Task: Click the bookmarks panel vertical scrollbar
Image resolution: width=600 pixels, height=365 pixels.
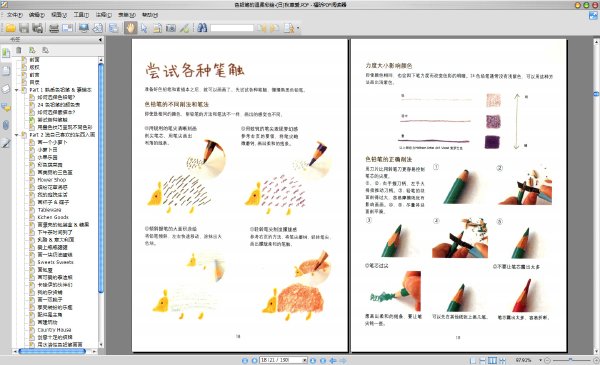Action: tap(101, 178)
